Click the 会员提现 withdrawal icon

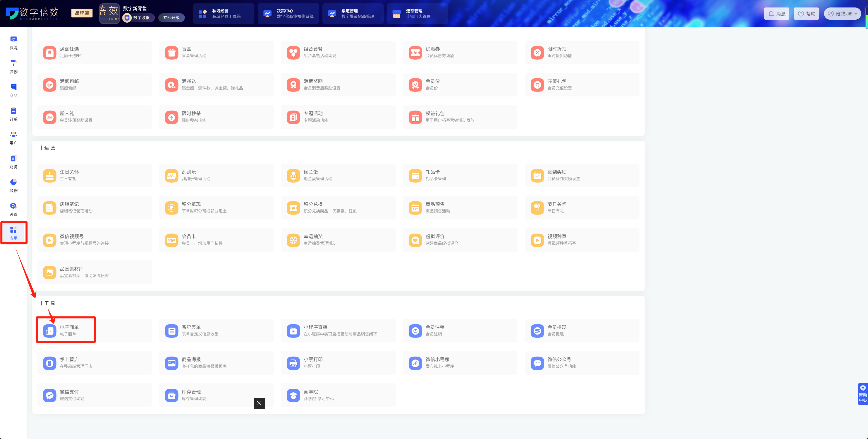[x=537, y=330]
